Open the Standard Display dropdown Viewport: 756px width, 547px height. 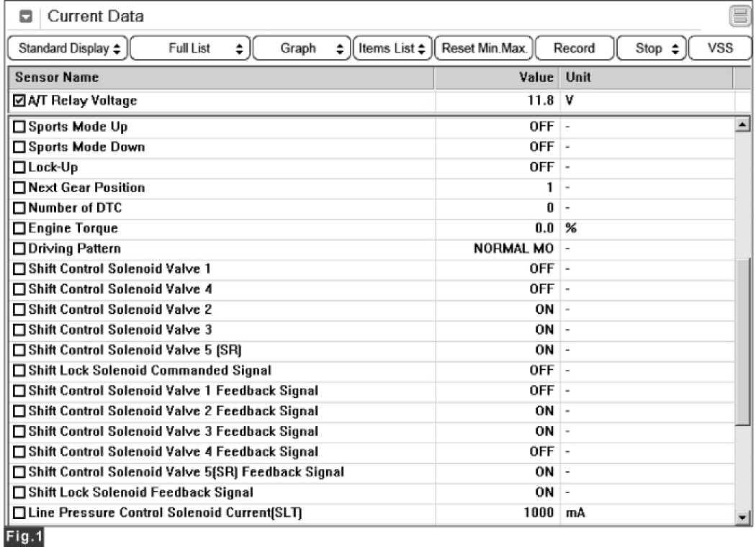69,49
